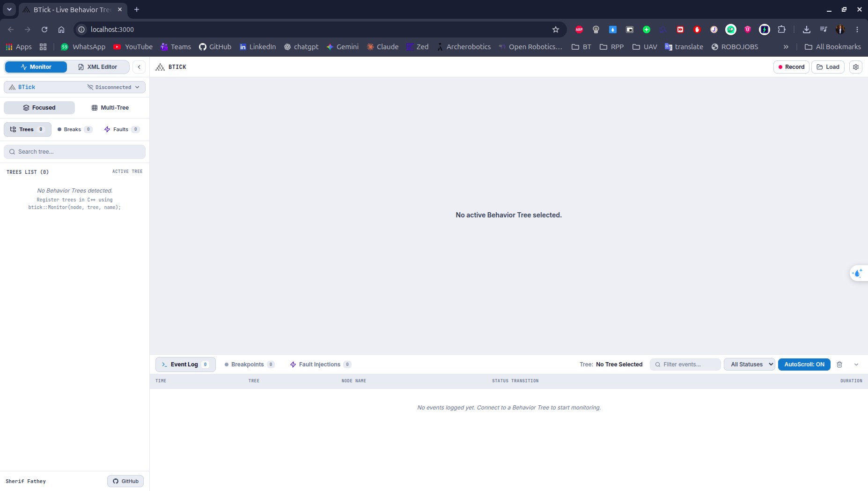The image size is (868, 491).
Task: Switch to the Monitor mode tab
Action: (36, 67)
